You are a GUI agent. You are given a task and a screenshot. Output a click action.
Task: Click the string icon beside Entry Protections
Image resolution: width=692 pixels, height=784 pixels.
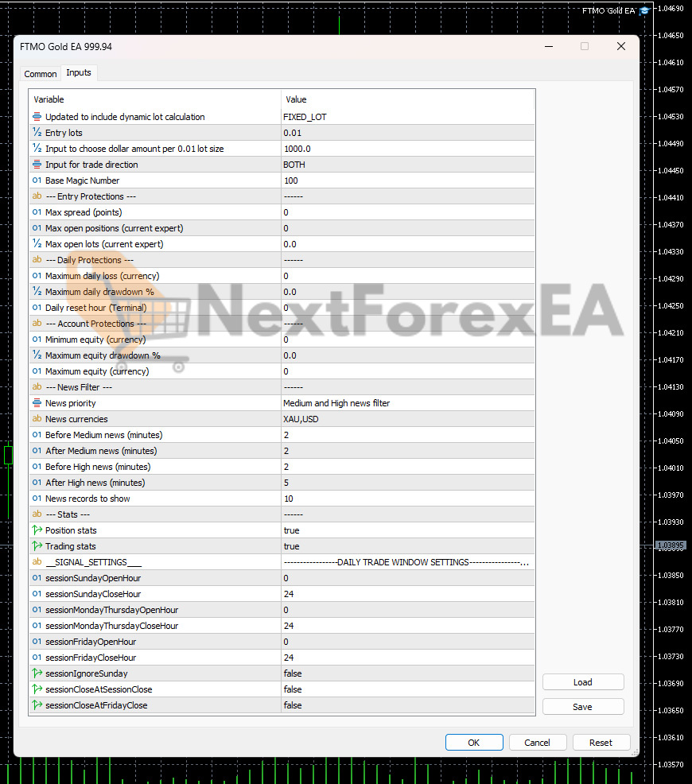pos(37,196)
